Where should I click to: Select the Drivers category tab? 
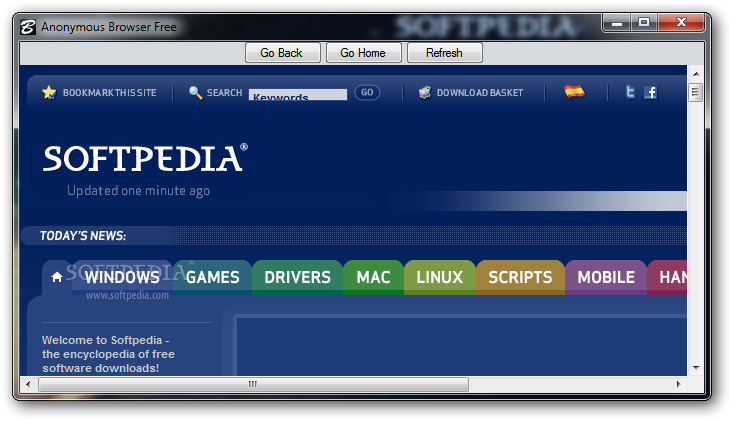[x=297, y=277]
